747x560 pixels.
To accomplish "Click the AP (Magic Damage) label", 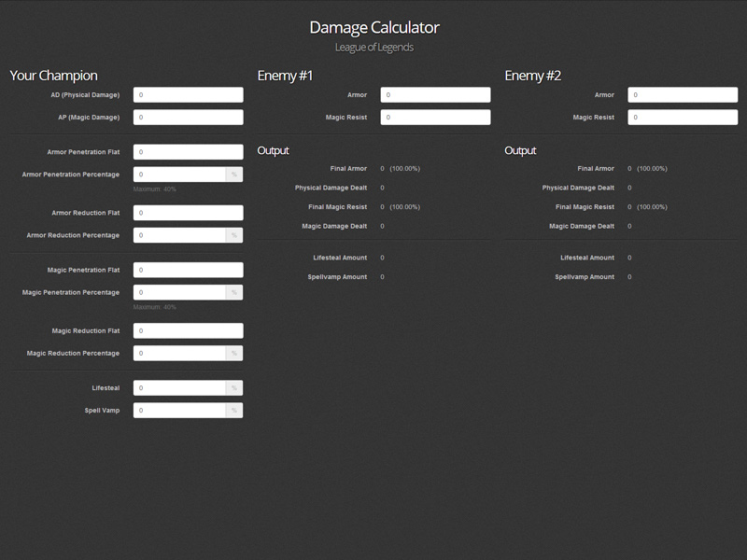I will click(89, 118).
